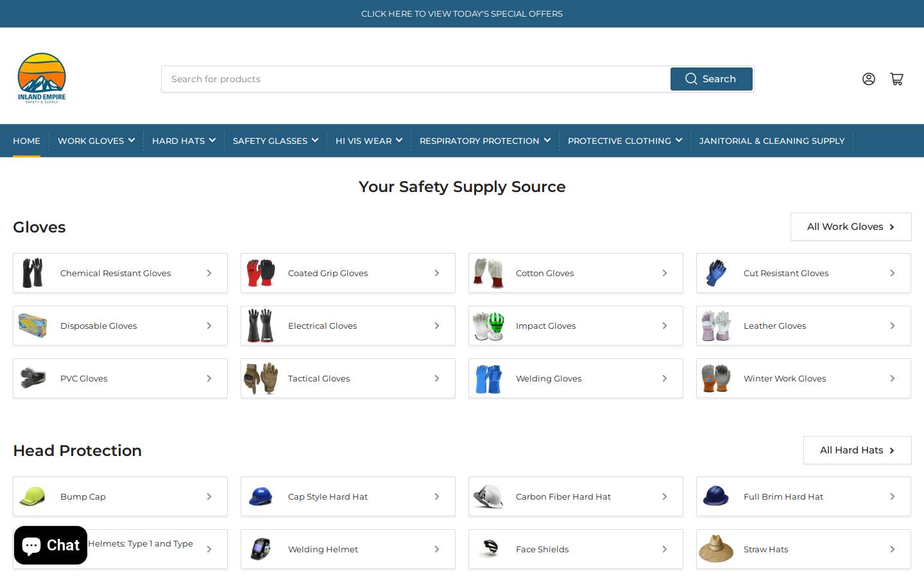
Task: Open the All Hard Hats button
Action: (857, 450)
